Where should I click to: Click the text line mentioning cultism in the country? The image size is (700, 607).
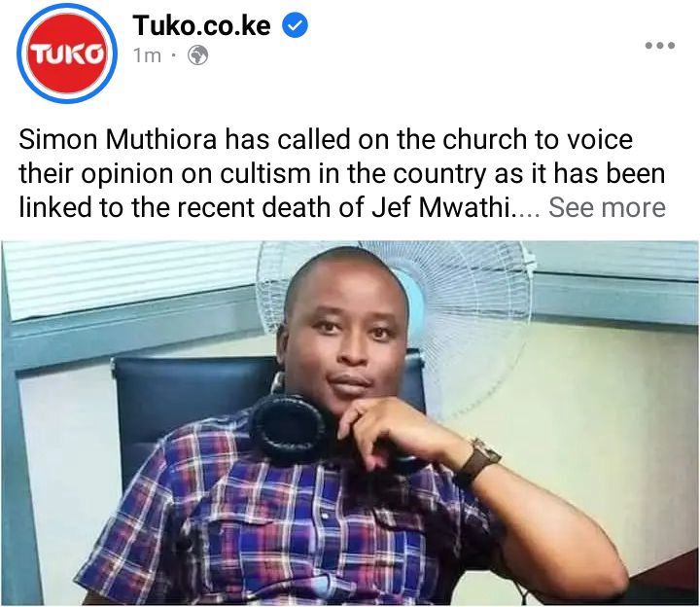click(x=342, y=174)
